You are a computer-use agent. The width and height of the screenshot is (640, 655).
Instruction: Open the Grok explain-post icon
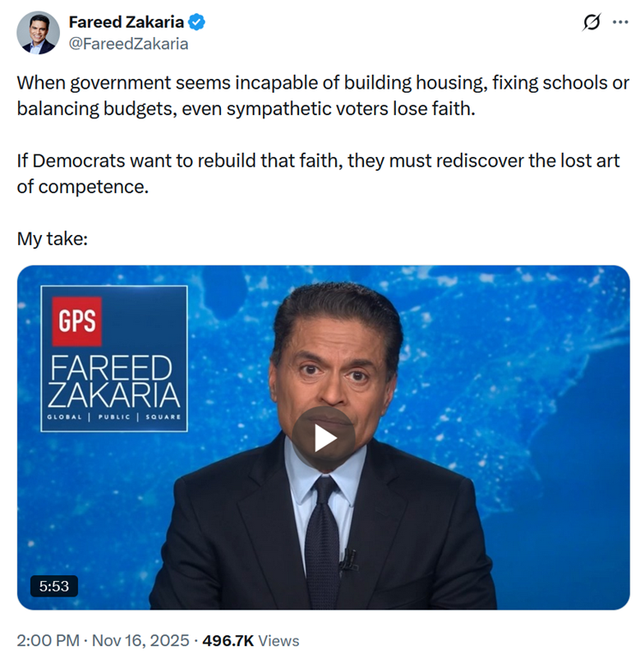click(591, 22)
